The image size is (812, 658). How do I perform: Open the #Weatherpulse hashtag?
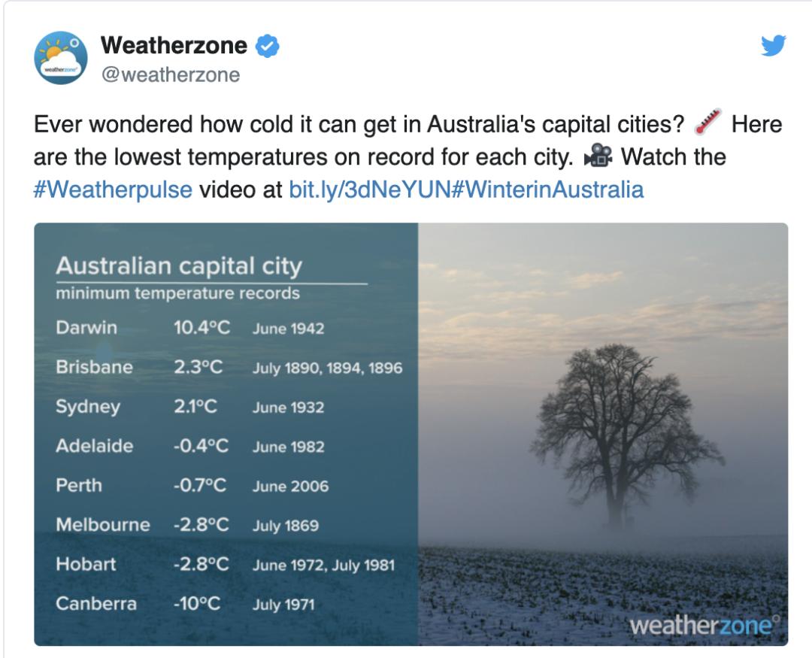(x=113, y=189)
